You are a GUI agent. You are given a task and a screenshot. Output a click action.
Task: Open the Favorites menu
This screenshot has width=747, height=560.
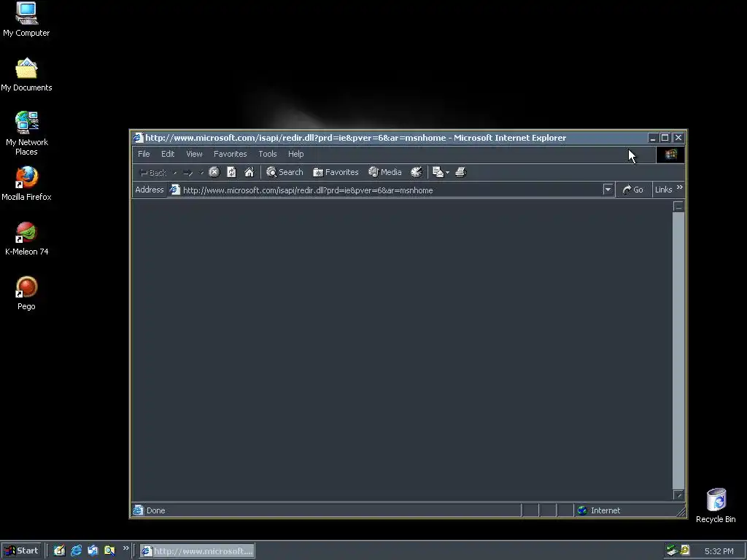230,154
